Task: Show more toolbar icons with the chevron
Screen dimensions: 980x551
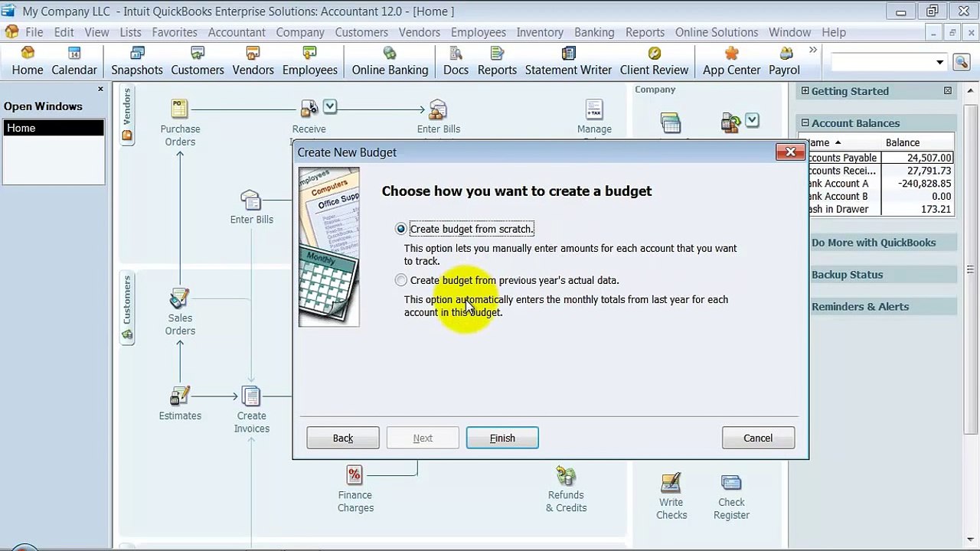Action: [813, 51]
